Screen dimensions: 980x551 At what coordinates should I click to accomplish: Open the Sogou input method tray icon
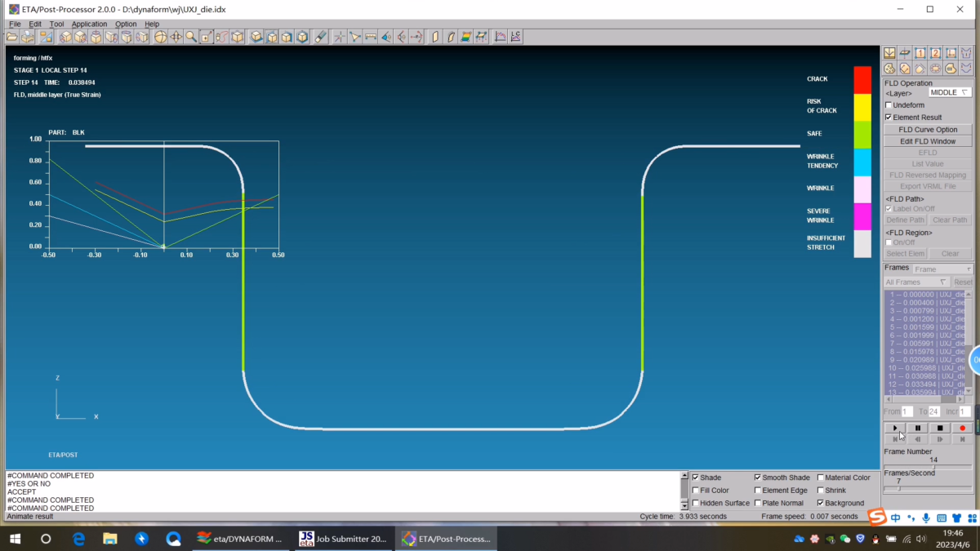click(x=876, y=518)
